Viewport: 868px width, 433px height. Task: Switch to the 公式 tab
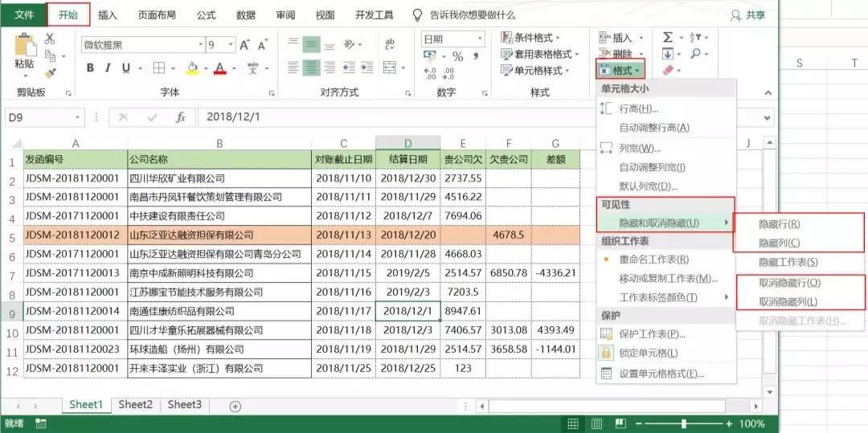click(206, 15)
